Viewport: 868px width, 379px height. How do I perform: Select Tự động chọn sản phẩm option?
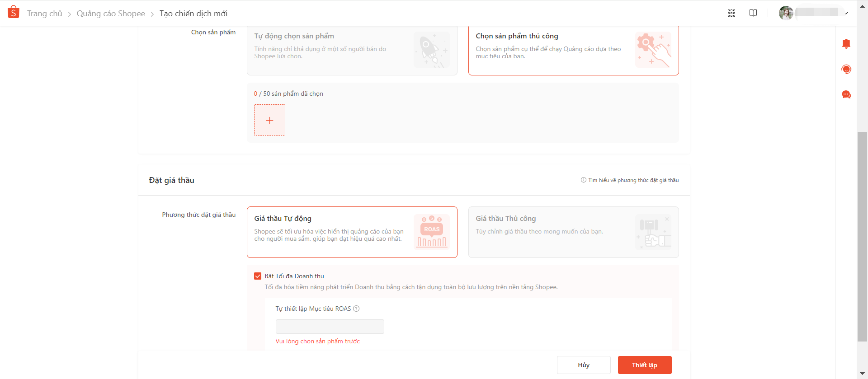click(352, 50)
